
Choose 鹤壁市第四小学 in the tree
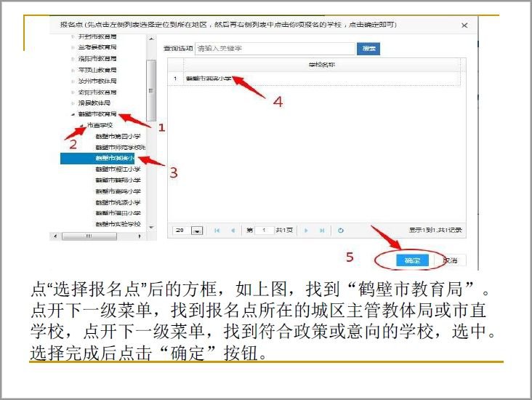(118, 137)
